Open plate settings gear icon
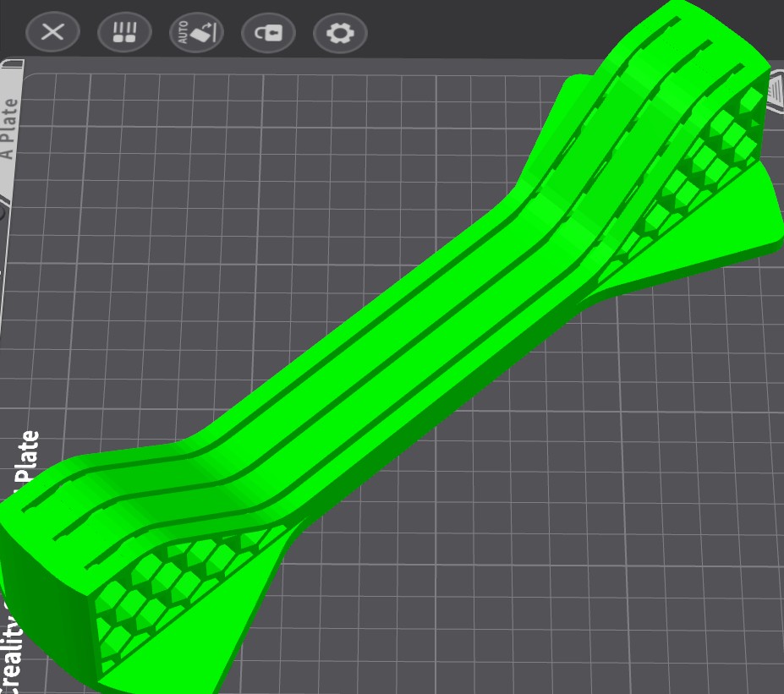This screenshot has width=784, height=694. [341, 32]
